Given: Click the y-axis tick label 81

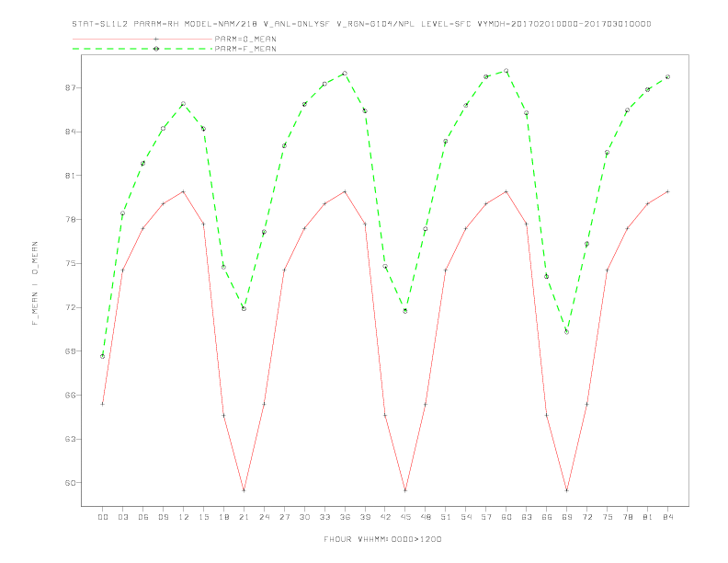Looking at the screenshot, I should (71, 176).
